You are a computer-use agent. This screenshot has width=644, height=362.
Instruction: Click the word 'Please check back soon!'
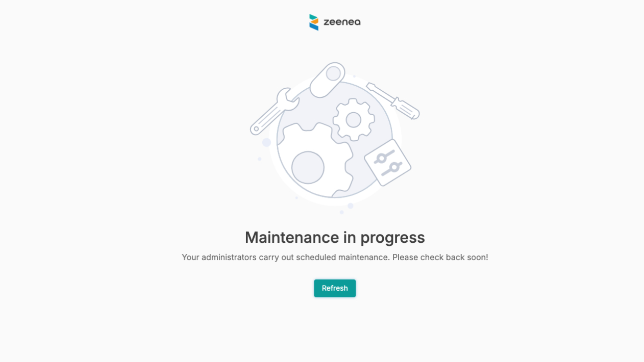pyautogui.click(x=440, y=257)
